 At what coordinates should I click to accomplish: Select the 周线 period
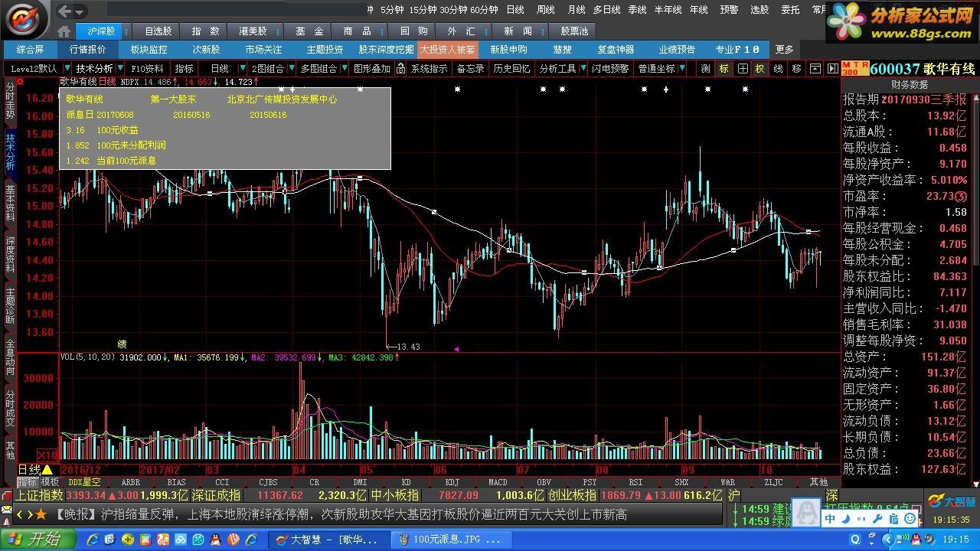point(546,10)
